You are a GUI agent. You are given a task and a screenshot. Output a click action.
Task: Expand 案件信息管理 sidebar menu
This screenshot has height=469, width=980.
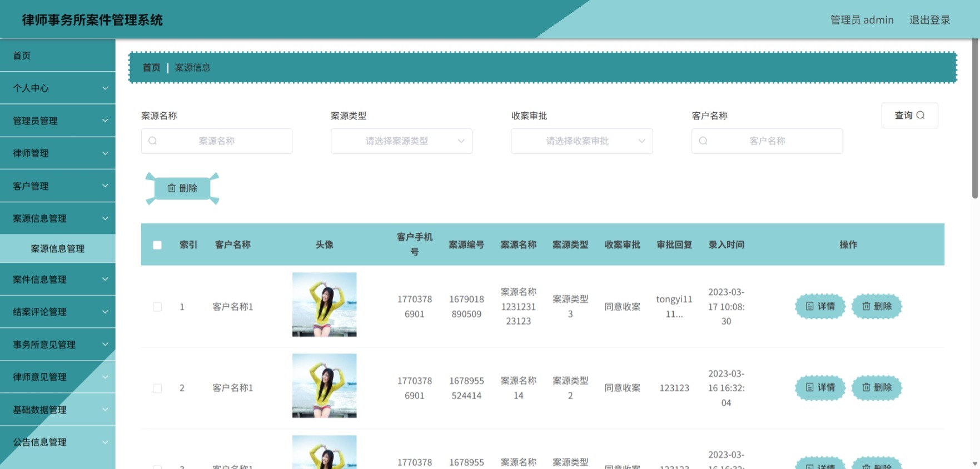58,280
